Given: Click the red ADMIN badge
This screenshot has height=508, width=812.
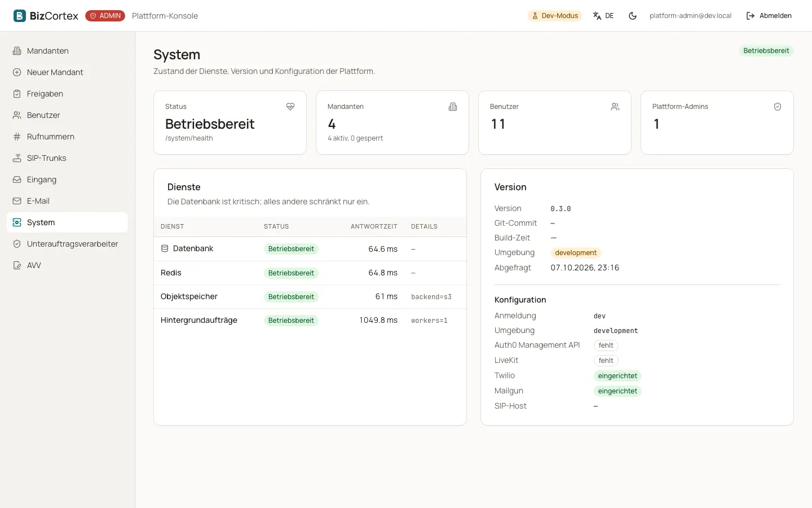Looking at the screenshot, I should 105,16.
